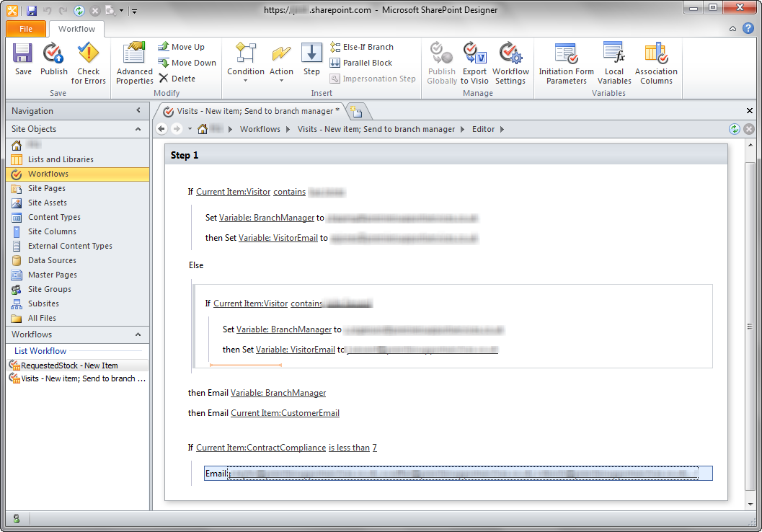
Task: Navigate to Workflows via the breadcrumb
Action: tap(260, 128)
